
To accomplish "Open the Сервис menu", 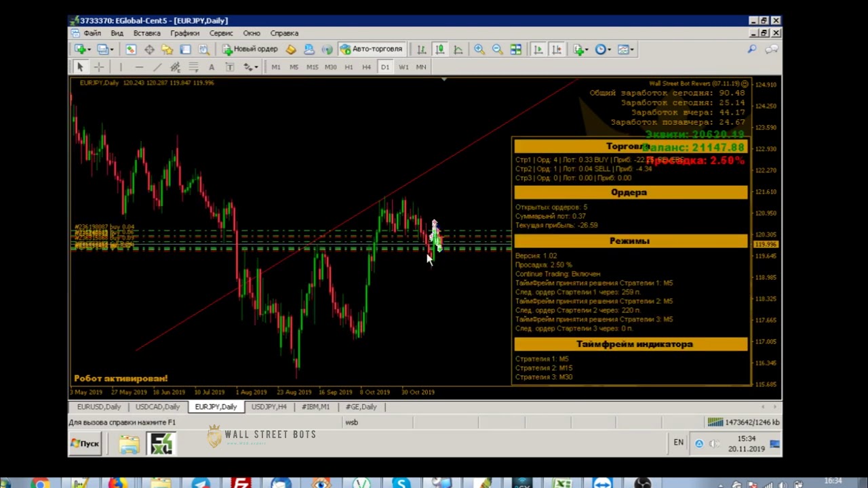I will click(x=221, y=33).
